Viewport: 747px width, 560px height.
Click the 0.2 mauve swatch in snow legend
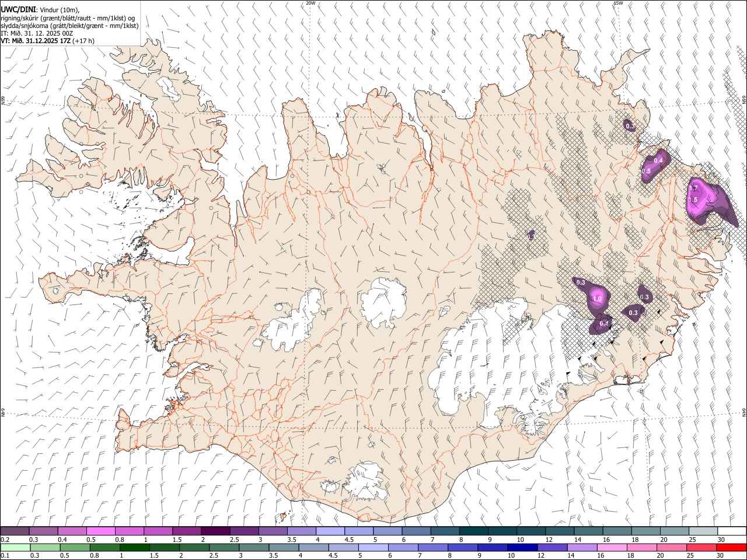[15, 531]
